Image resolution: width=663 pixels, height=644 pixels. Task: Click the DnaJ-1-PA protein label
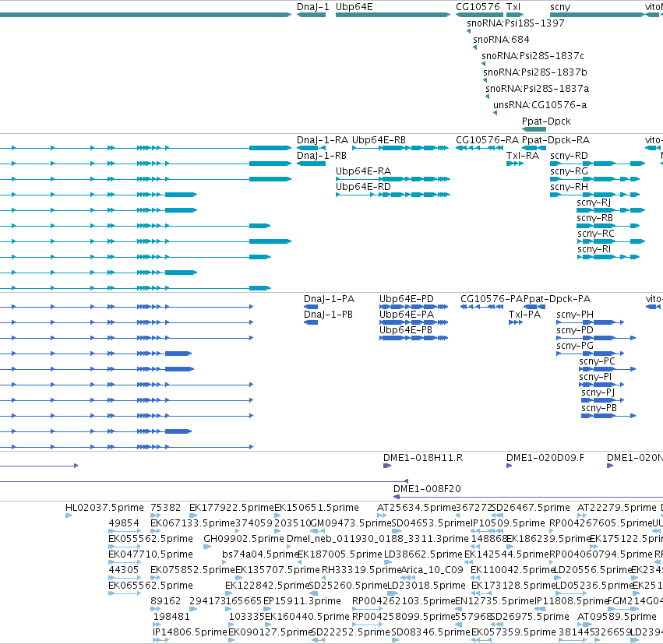click(329, 299)
